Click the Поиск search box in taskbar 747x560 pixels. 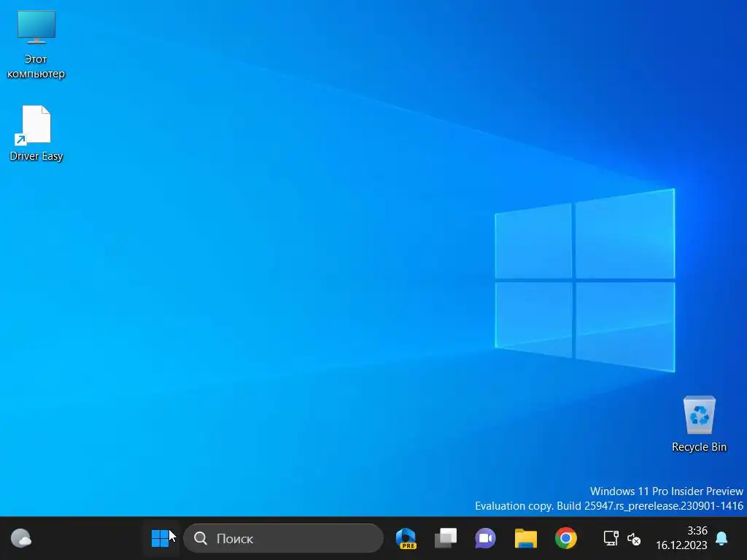(284, 539)
